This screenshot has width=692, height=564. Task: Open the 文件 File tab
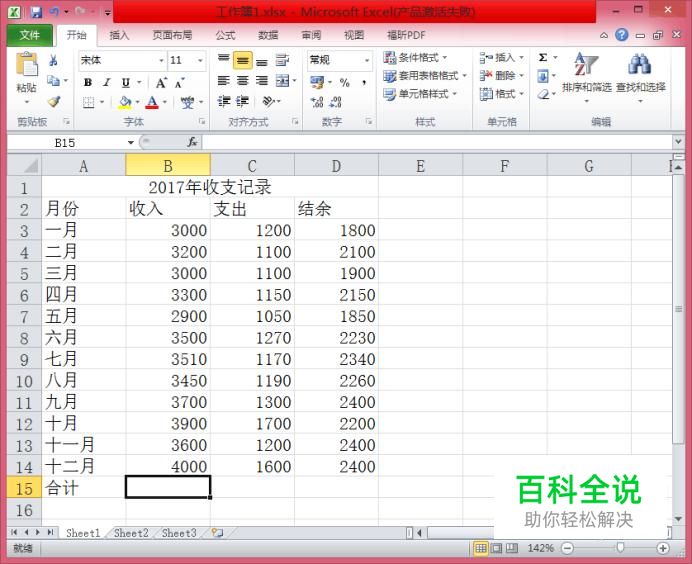point(30,35)
